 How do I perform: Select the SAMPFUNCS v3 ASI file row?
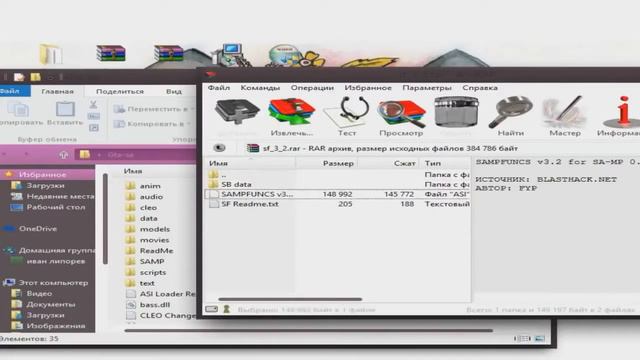(337, 194)
